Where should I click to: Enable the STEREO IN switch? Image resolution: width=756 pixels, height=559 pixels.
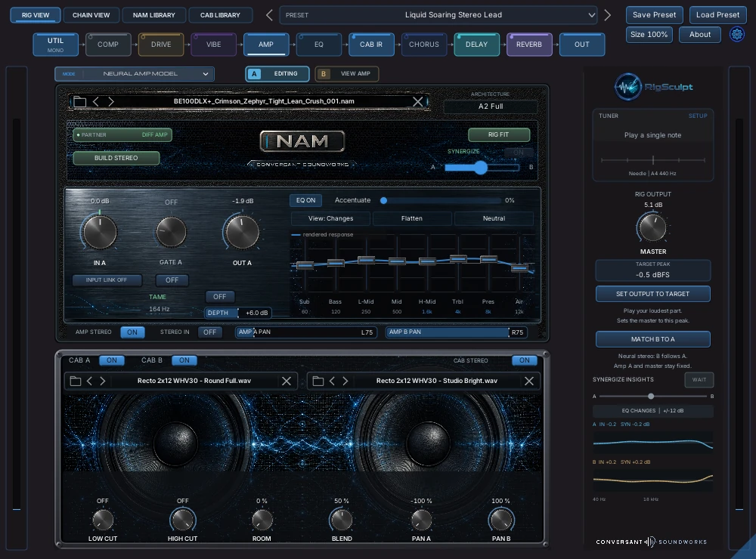tap(209, 332)
